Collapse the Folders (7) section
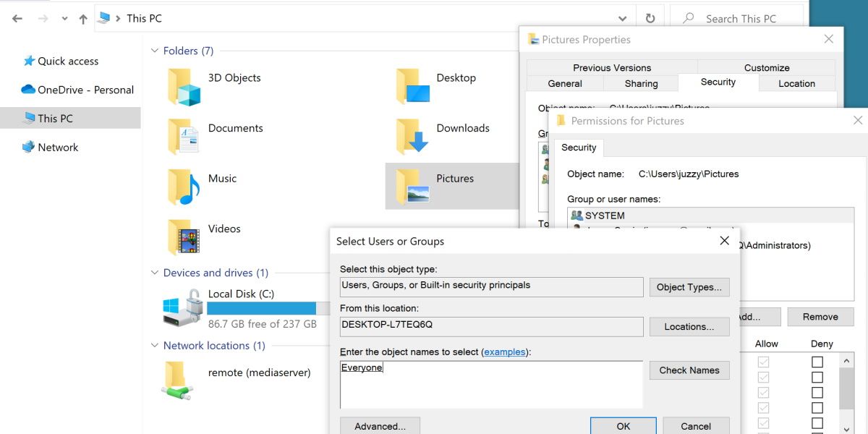Viewport: 868px width, 434px height. tap(155, 51)
